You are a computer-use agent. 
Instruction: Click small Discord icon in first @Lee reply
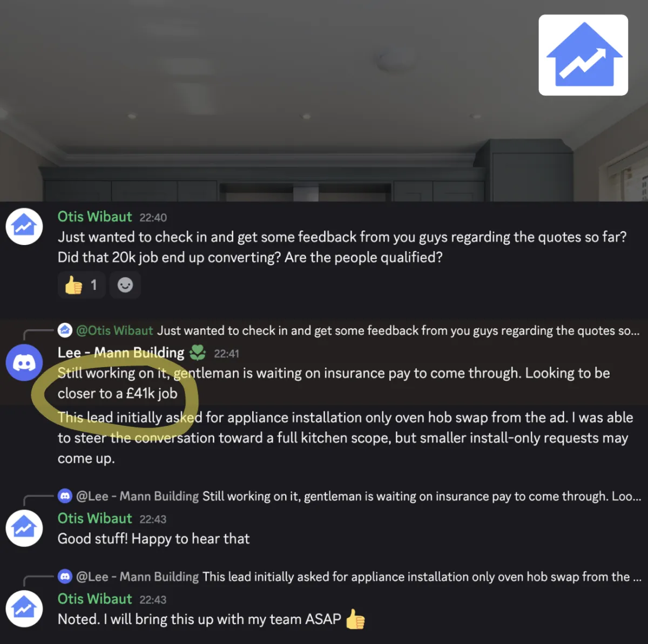click(x=65, y=496)
